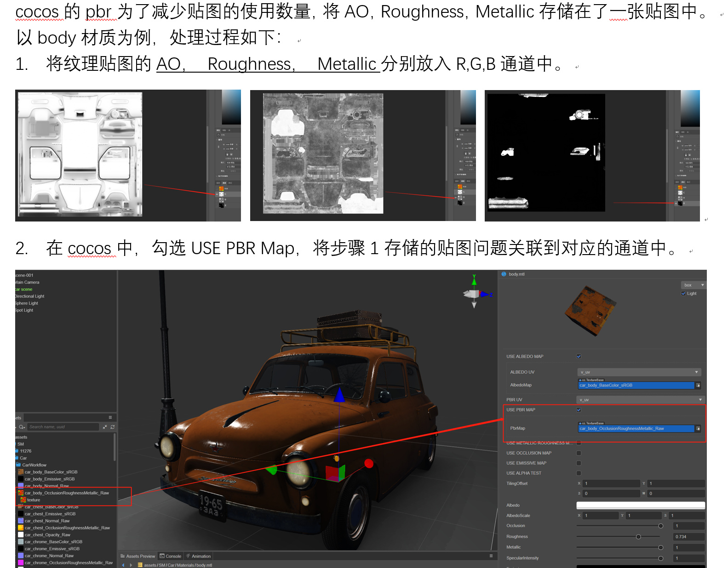This screenshot has height=568, width=728.
Task: Open the assets panel hamburger menu
Action: coord(110,417)
